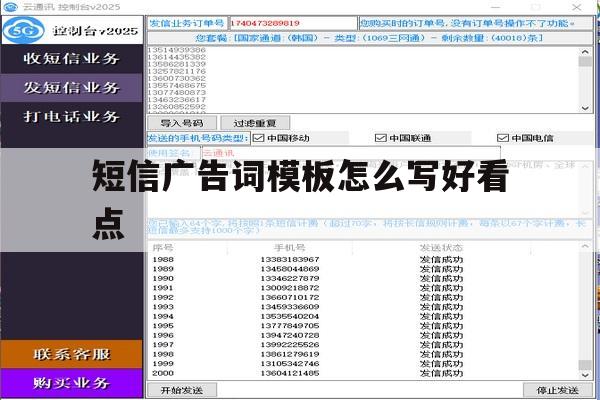Click phone number 13992225526
Image resolution: width=600 pixels, height=400 pixels.
pos(290,345)
